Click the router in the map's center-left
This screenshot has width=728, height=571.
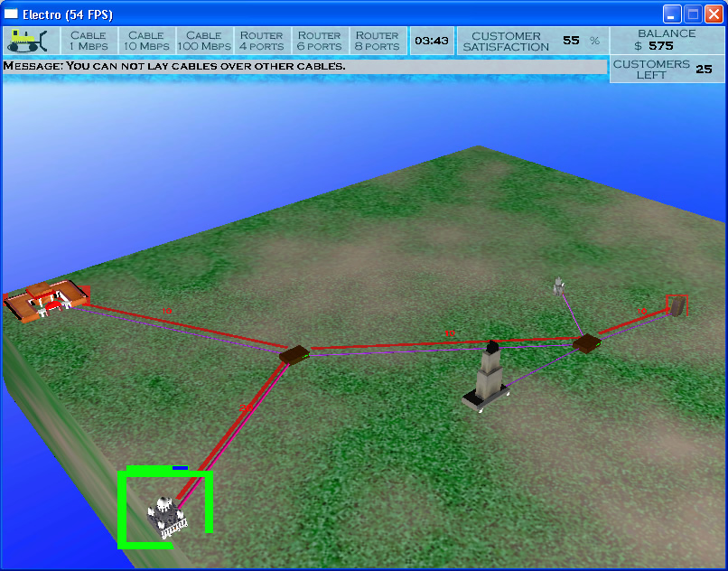[294, 355]
